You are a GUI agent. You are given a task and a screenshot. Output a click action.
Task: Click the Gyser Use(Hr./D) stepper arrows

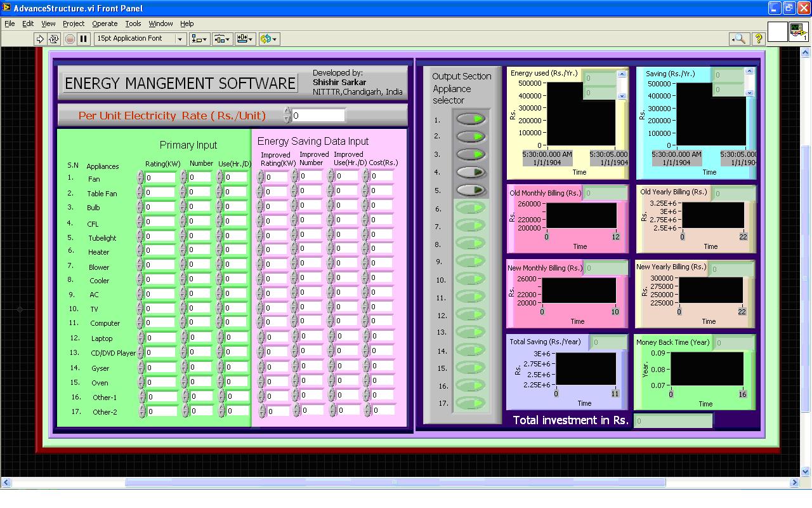219,367
